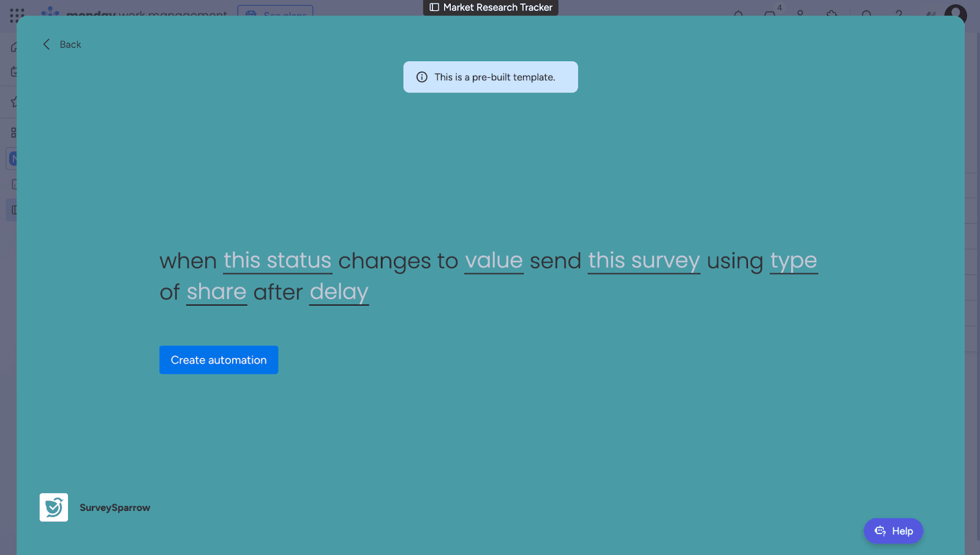Screen dimensions: 980x555
Task: Open the user profile avatar
Action: click(955, 13)
